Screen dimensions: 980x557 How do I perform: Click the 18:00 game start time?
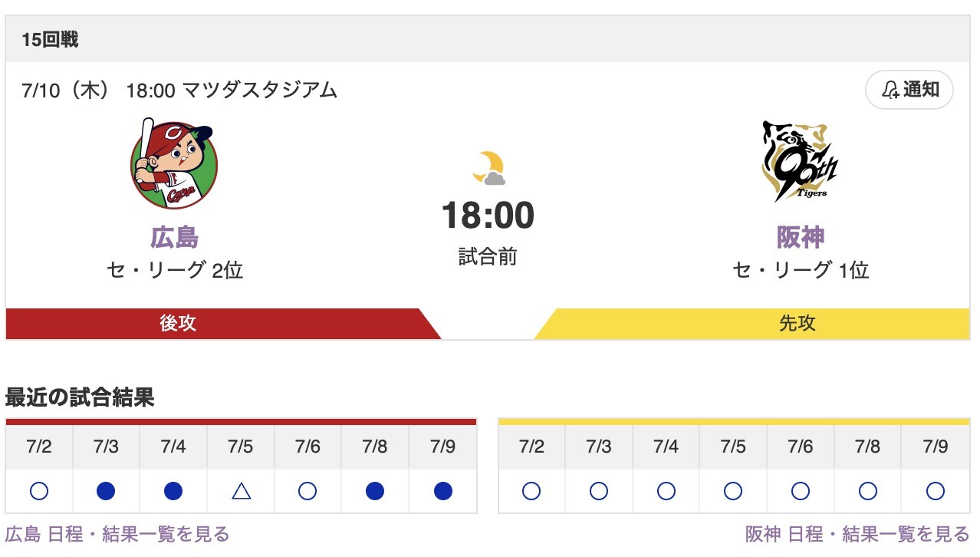(488, 216)
